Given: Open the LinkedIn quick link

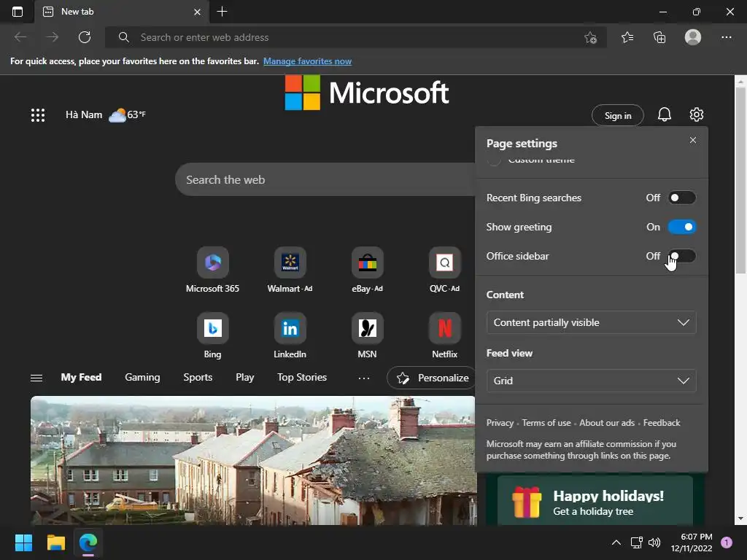Looking at the screenshot, I should tap(290, 335).
